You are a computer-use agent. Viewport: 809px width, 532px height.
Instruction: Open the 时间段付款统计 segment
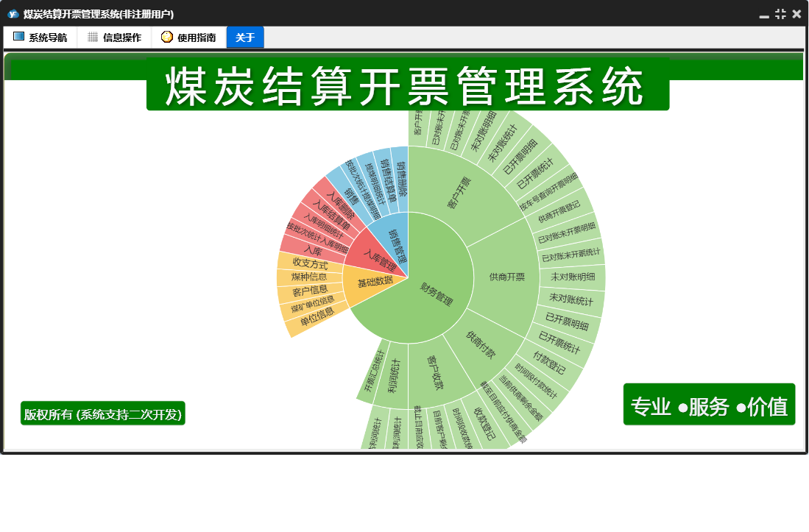click(536, 380)
